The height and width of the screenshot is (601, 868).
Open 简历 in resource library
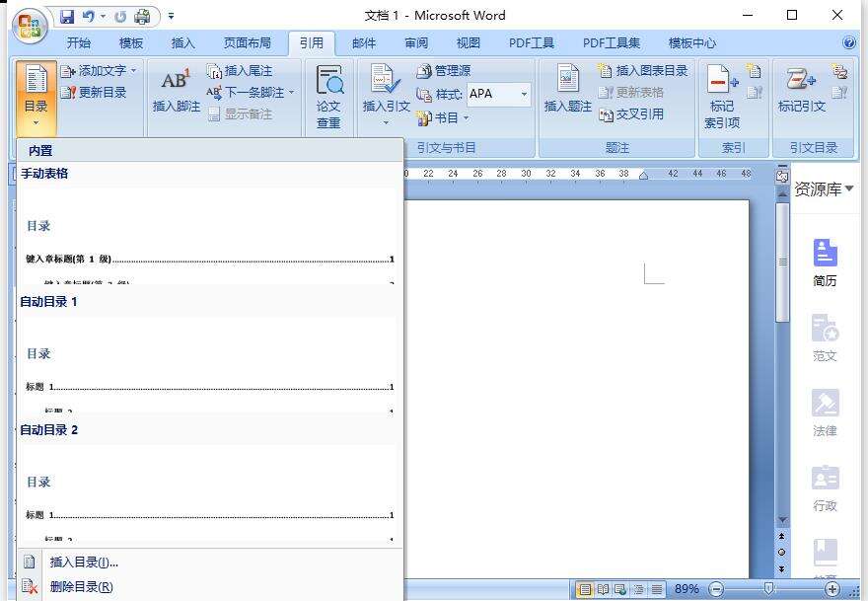coord(825,263)
